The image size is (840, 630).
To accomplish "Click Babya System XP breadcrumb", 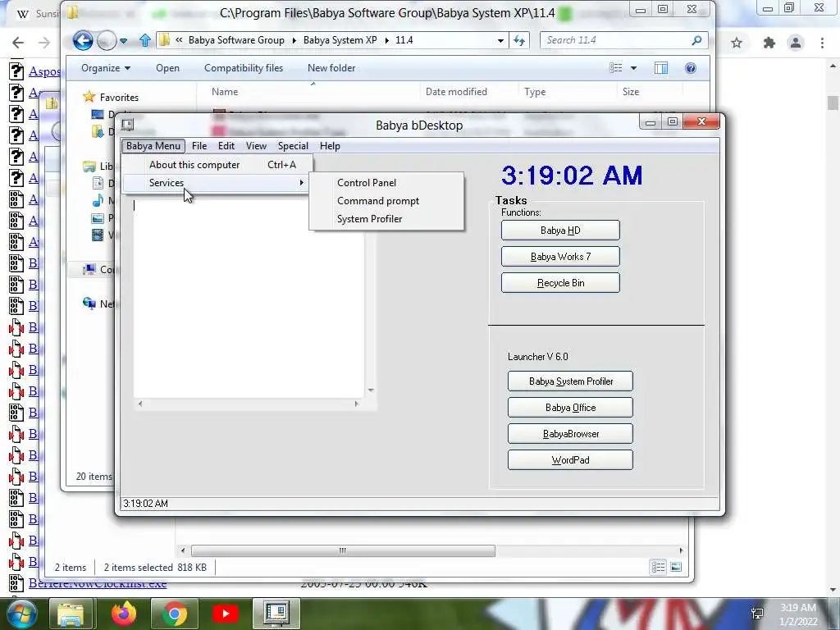I will tap(340, 40).
